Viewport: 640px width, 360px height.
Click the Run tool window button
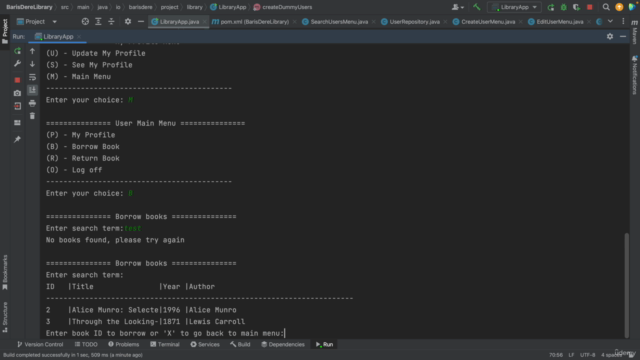point(324,344)
